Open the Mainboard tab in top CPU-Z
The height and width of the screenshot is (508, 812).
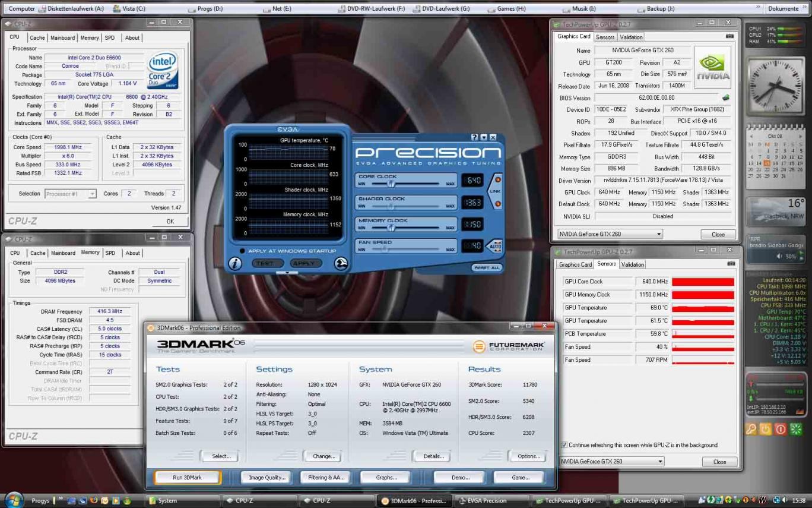pos(62,37)
